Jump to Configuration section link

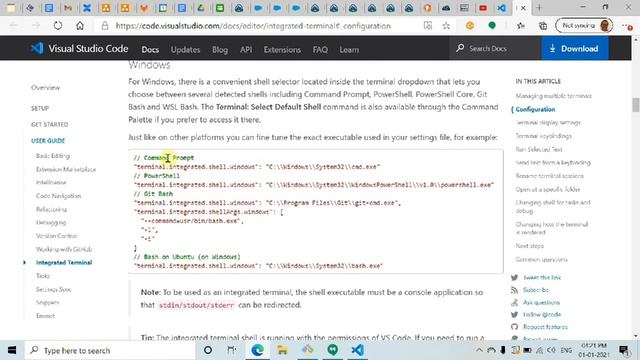pos(535,109)
